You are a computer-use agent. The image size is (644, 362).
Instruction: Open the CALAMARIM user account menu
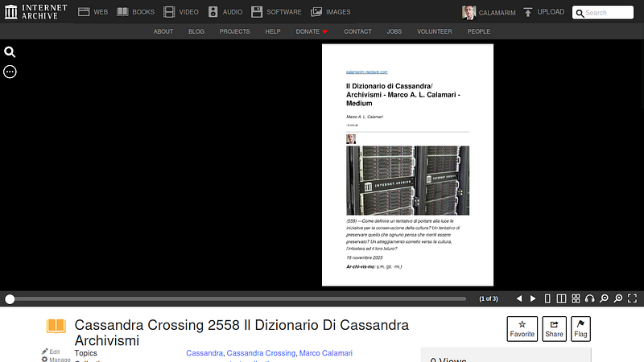click(489, 13)
